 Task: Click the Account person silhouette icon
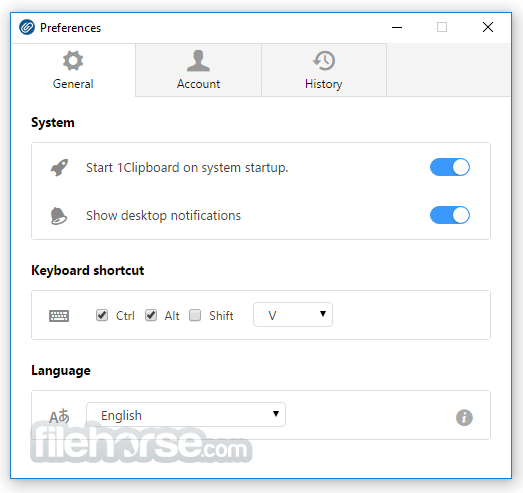pos(198,61)
